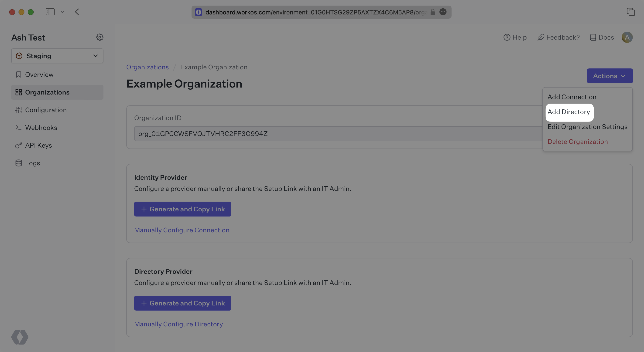644x352 pixels.
Task: Open the user avatar menu
Action: tap(627, 37)
